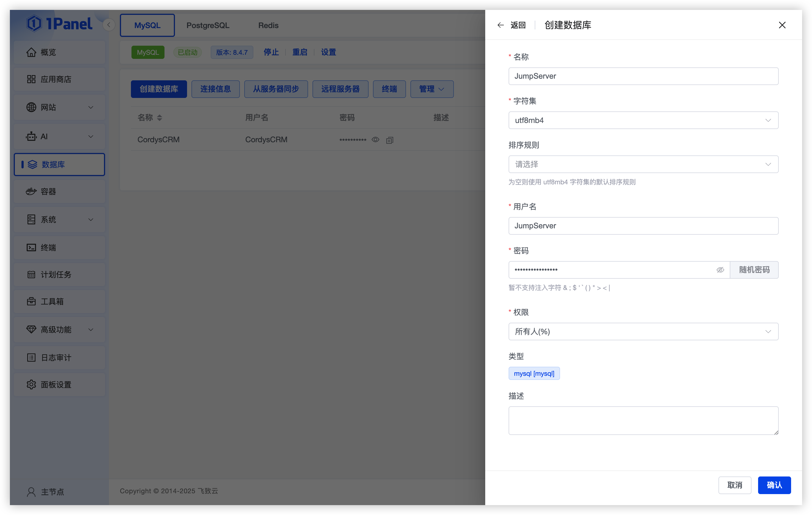The width and height of the screenshot is (812, 515).
Task: Select the 应用商店 app store icon
Action: (31, 79)
